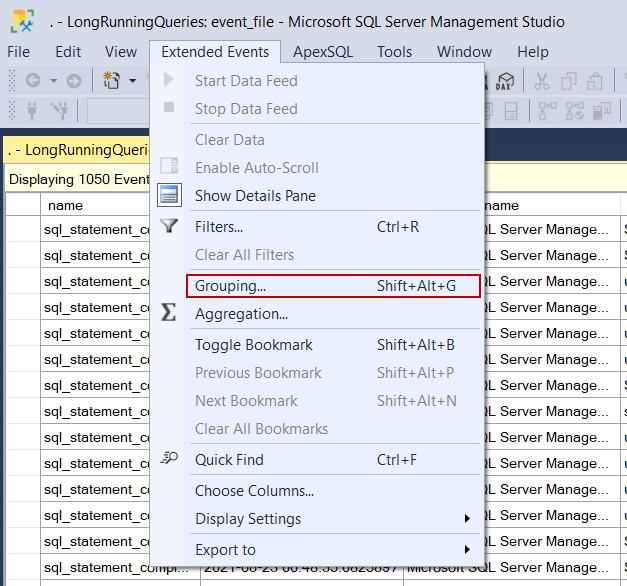Click the navigate back arrow icon

coord(33,81)
